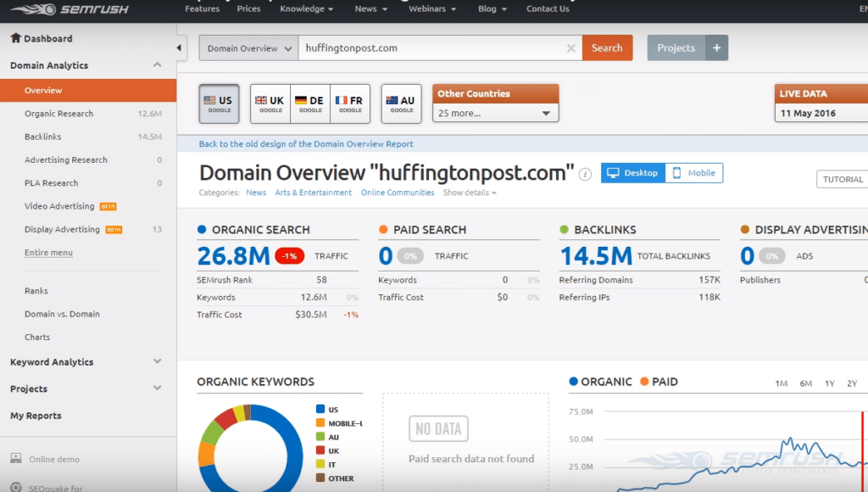
Task: Click the Projects button
Action: click(x=676, y=48)
